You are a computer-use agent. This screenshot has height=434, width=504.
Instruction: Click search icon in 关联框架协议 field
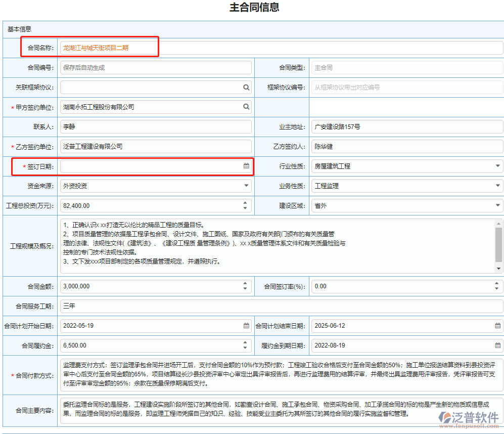click(246, 88)
